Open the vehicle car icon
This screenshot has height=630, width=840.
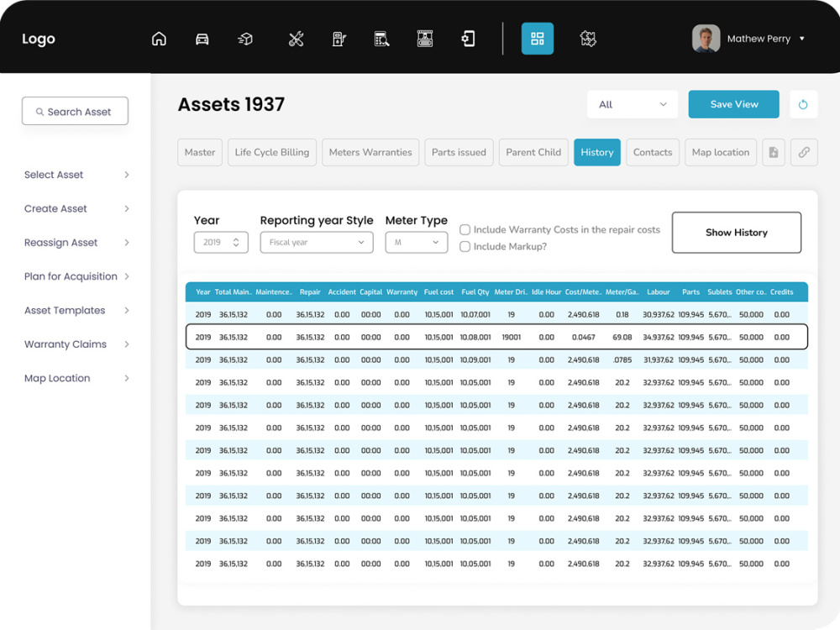pyautogui.click(x=202, y=39)
